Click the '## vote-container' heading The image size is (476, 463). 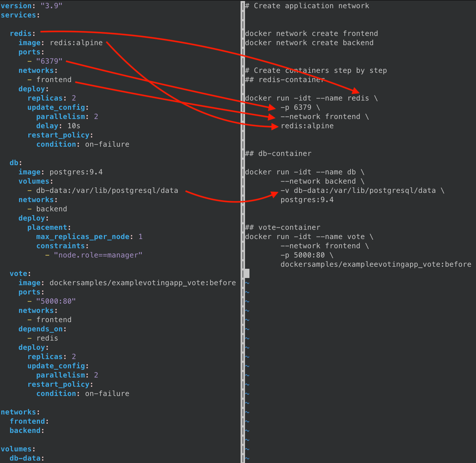coord(283,227)
